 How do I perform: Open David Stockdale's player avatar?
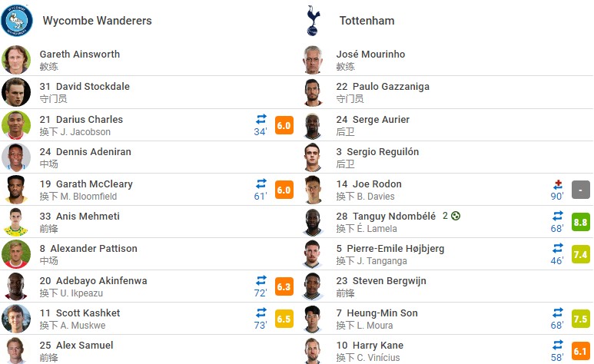coord(16,92)
